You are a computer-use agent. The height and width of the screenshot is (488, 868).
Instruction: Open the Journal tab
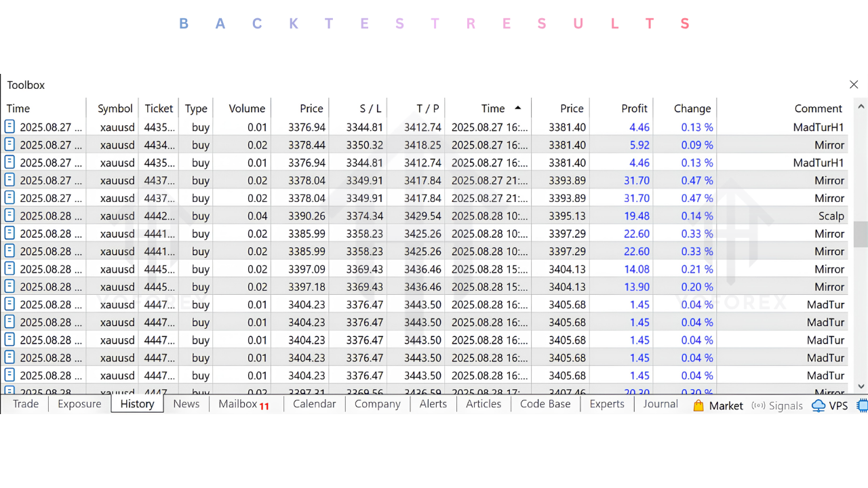[x=660, y=404]
